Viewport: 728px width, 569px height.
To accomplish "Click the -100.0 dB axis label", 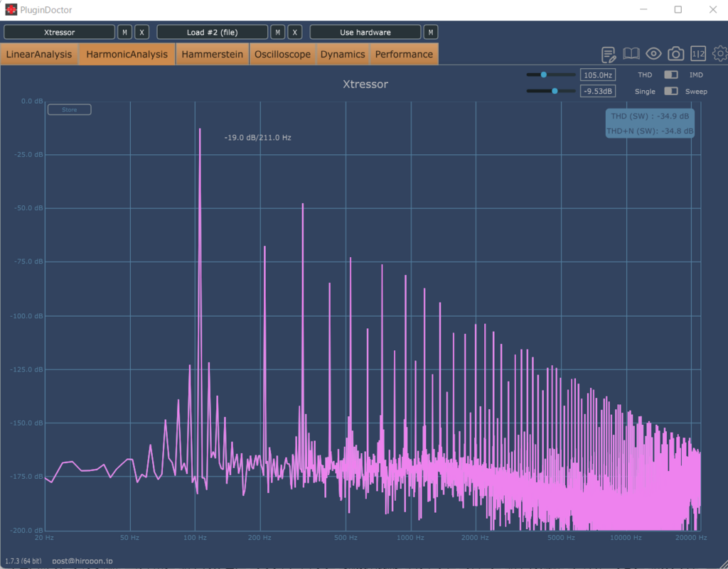I will pyautogui.click(x=26, y=316).
